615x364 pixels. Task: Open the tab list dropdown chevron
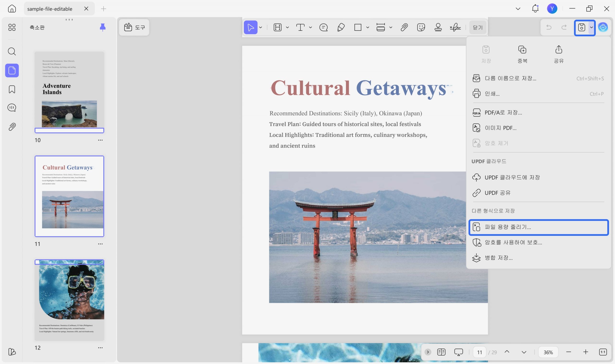(518, 9)
